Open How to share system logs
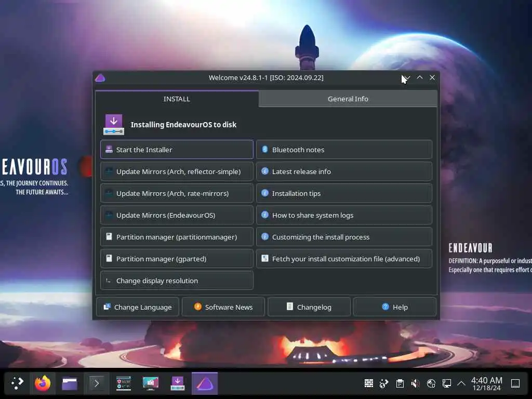 (x=344, y=215)
